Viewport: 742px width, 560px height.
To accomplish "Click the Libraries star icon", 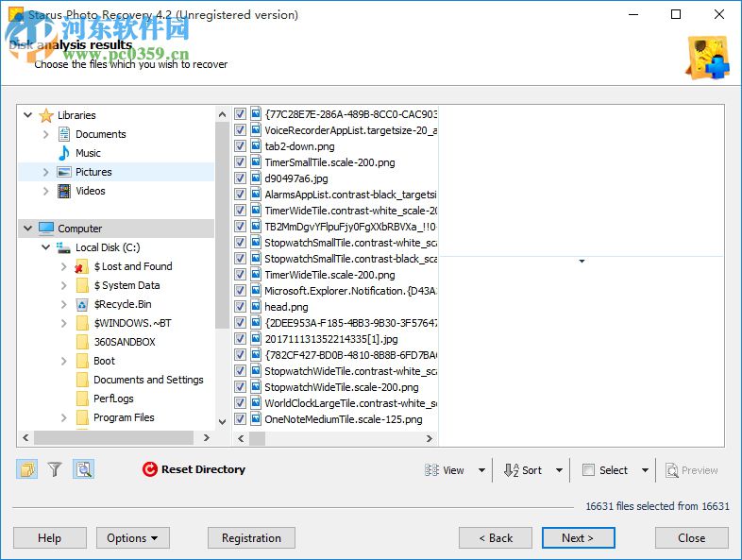I will click(46, 115).
